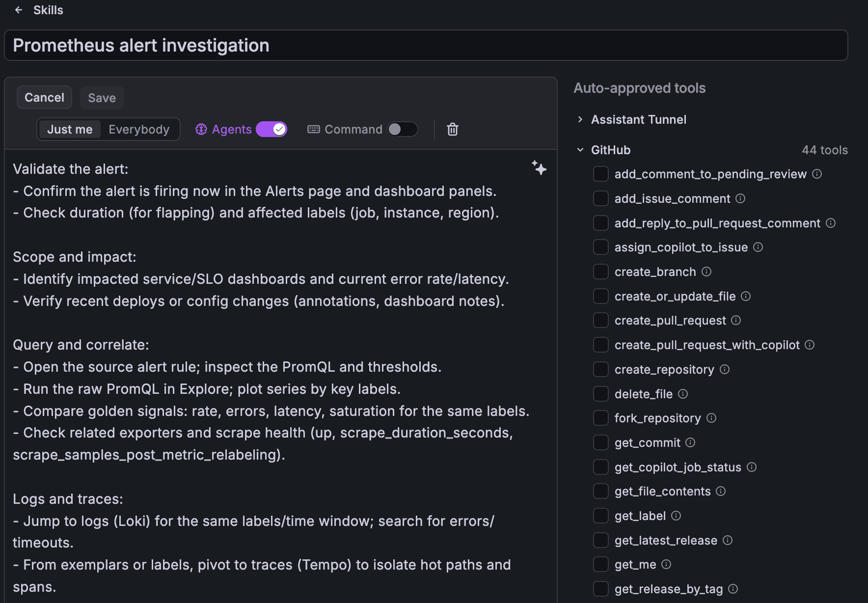Click the sparkle AI assist icon
Viewport: 868px width, 603px height.
[x=540, y=168]
